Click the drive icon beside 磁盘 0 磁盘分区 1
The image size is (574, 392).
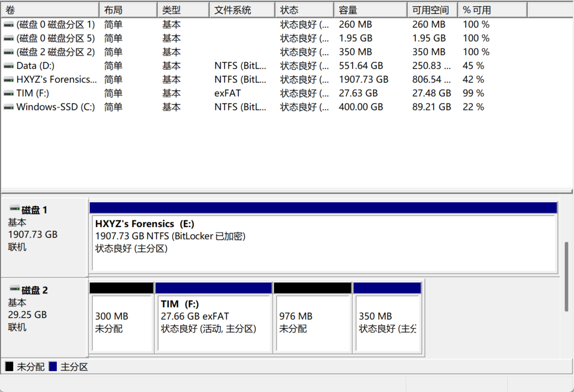(x=9, y=25)
